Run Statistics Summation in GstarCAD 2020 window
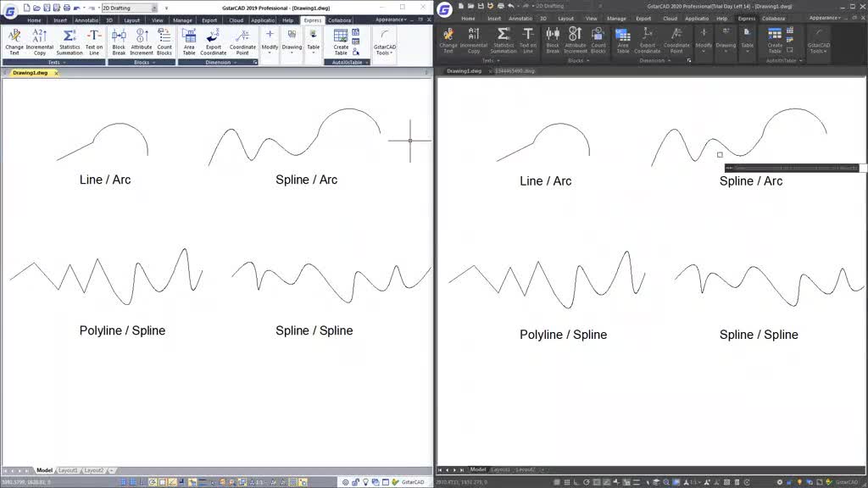 504,41
